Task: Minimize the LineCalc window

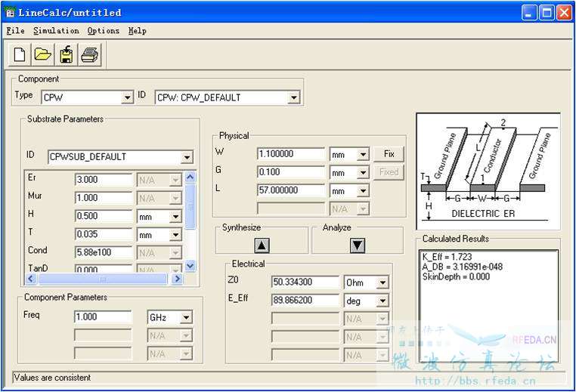Action: [x=529, y=13]
